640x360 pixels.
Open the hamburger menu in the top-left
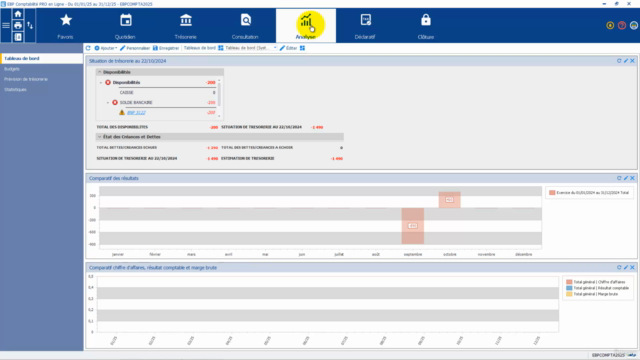point(6,25)
